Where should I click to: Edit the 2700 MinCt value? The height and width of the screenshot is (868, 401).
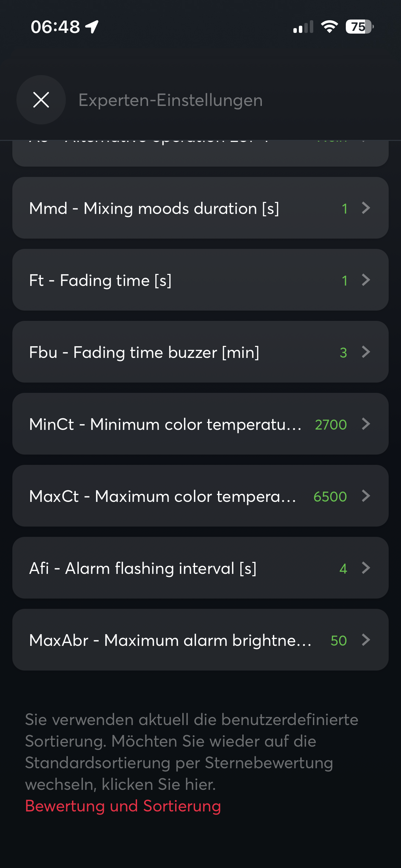coord(331,424)
